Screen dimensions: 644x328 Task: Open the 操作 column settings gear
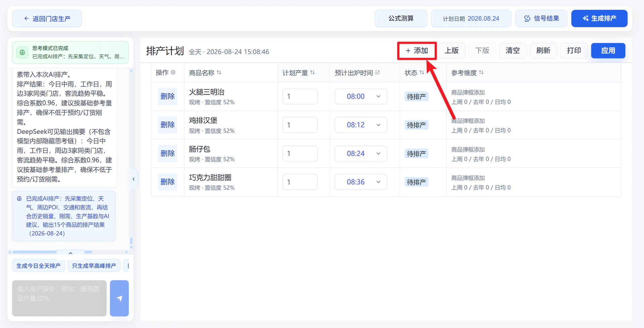pos(173,72)
